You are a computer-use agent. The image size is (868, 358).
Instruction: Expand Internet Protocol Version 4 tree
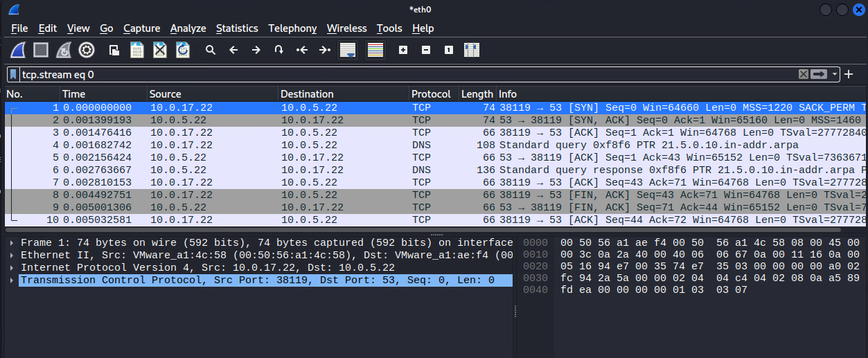pos(13,268)
